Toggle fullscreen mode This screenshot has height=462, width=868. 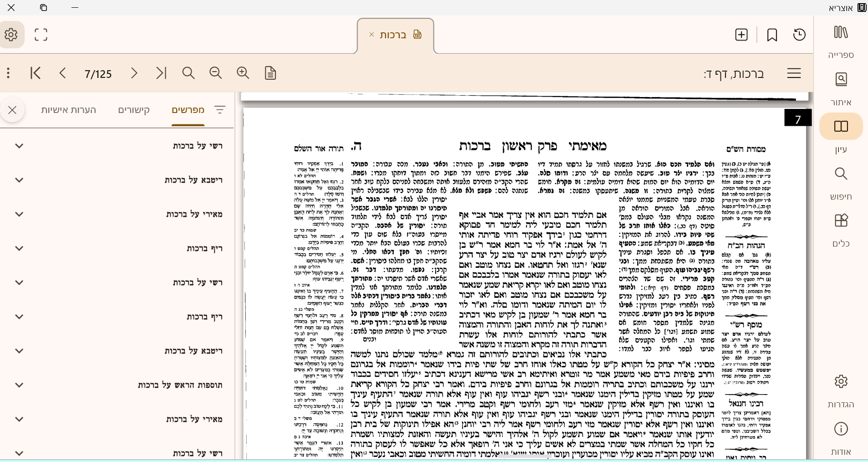pos(41,34)
